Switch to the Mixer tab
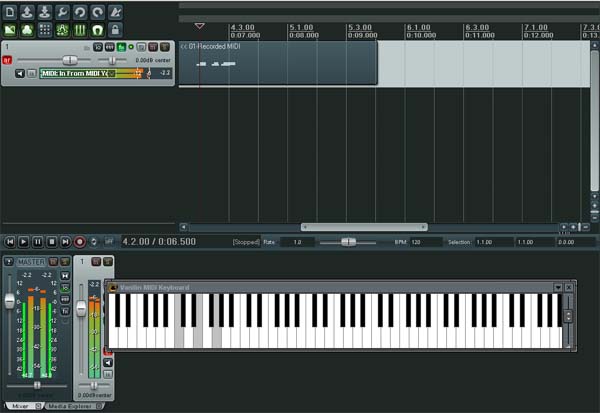 [23, 406]
